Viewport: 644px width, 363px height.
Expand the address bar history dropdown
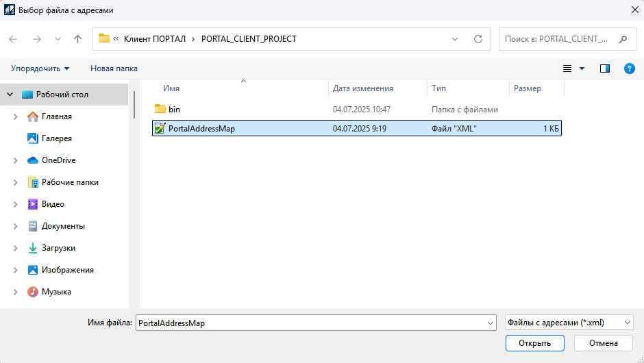coord(455,39)
